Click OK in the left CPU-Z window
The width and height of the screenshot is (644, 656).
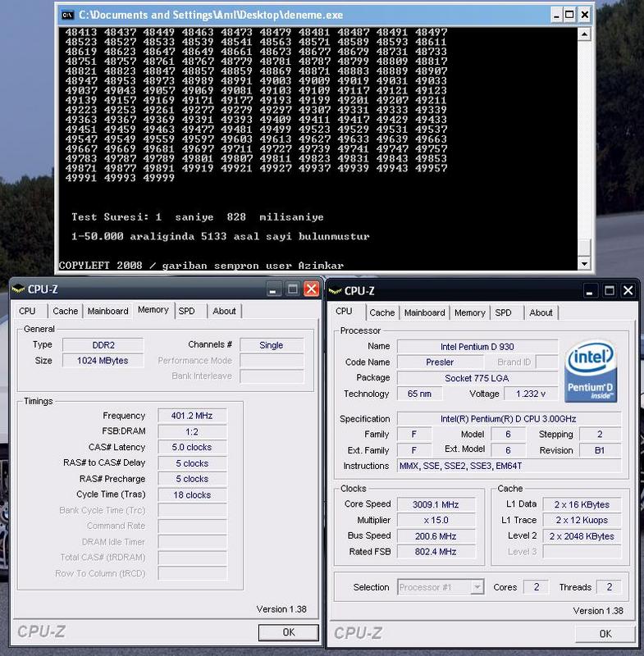[x=288, y=632]
